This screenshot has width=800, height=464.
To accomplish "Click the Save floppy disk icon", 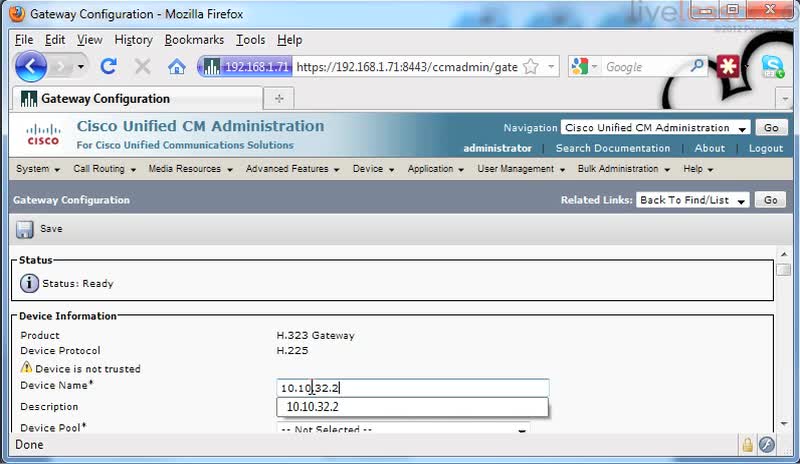I will coord(24,229).
